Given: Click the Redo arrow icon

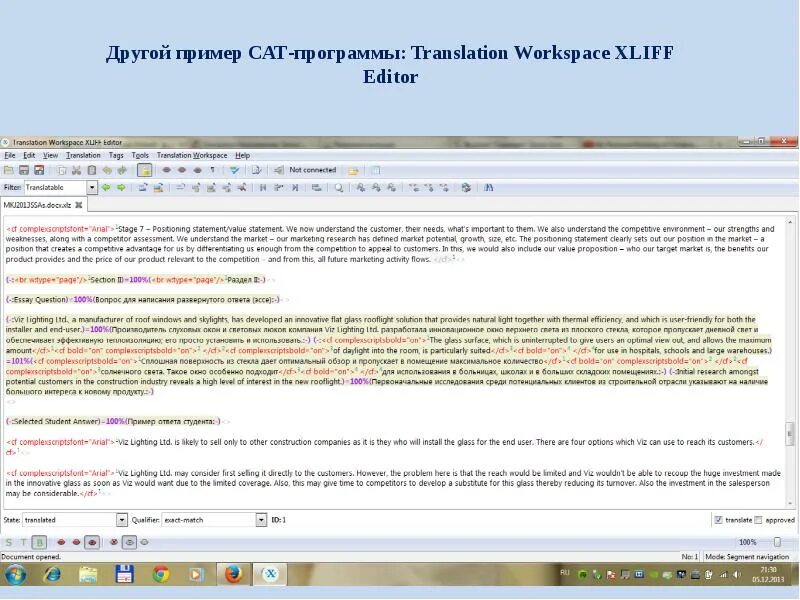Looking at the screenshot, I should point(122,170).
